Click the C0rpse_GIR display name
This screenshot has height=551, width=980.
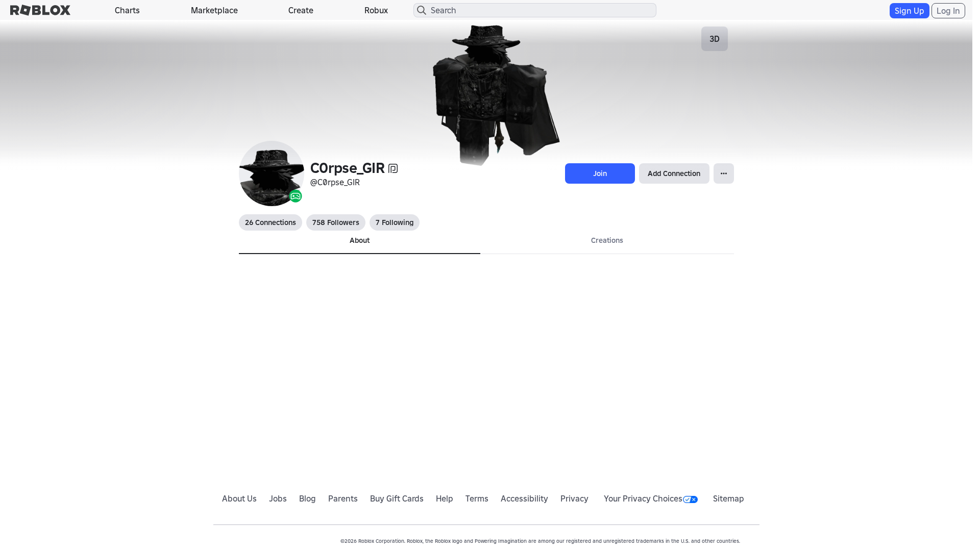tap(348, 168)
